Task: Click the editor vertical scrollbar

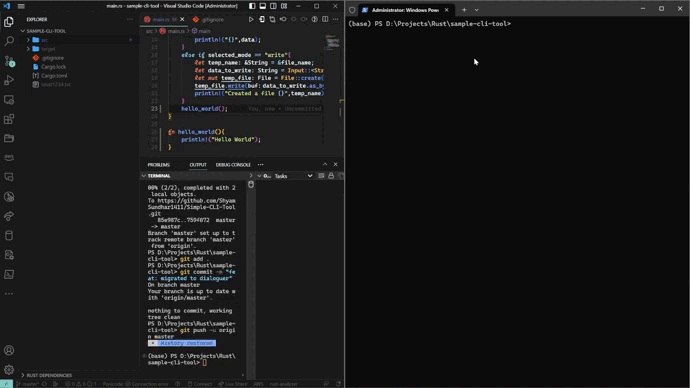Action: click(x=341, y=96)
